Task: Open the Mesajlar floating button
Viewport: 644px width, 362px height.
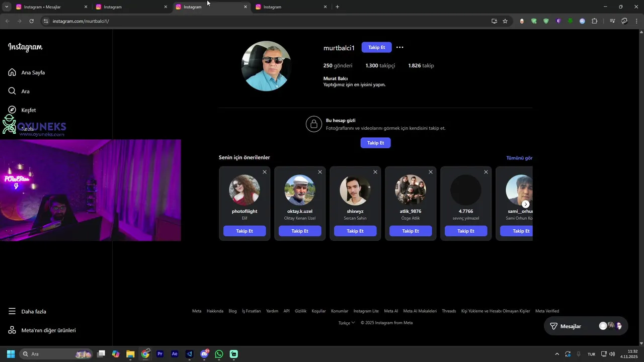Action: pos(586,326)
